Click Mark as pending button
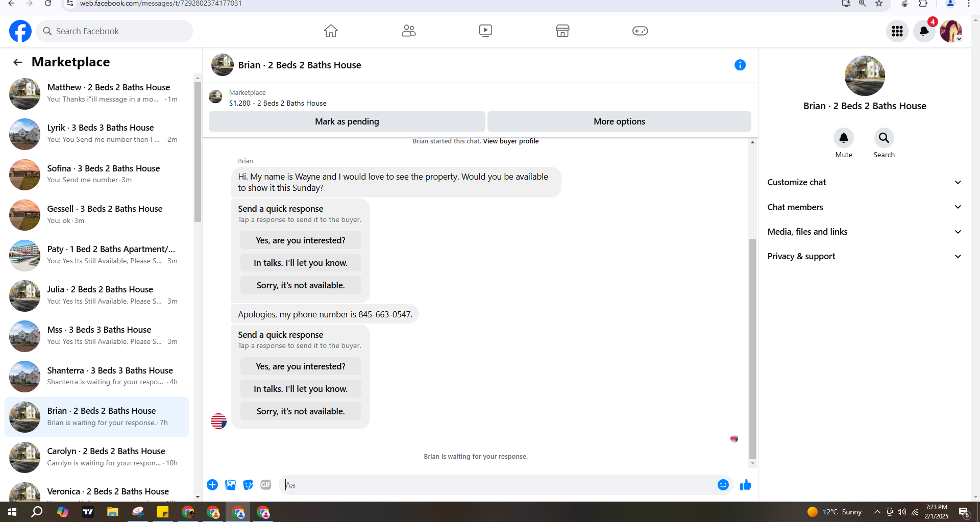The height and width of the screenshot is (522, 980). click(x=347, y=121)
